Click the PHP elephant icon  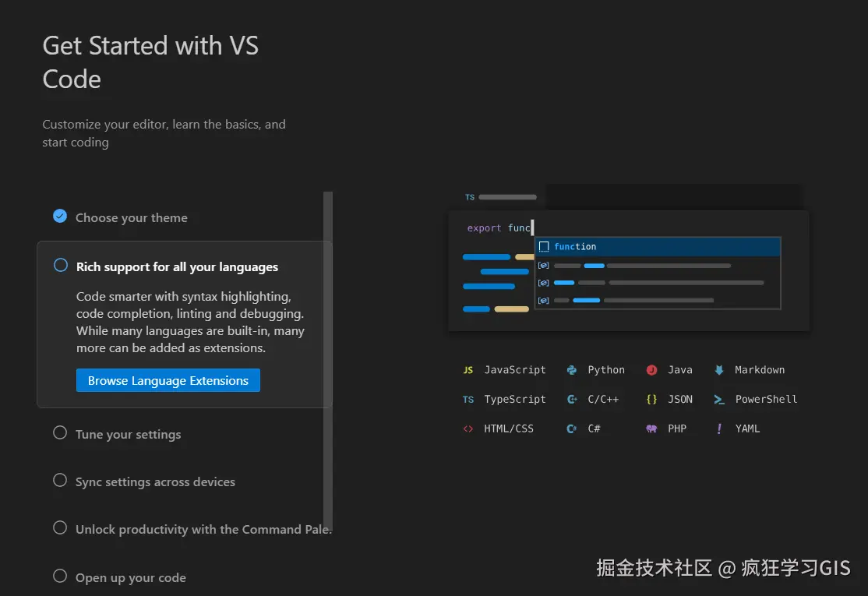(x=651, y=428)
